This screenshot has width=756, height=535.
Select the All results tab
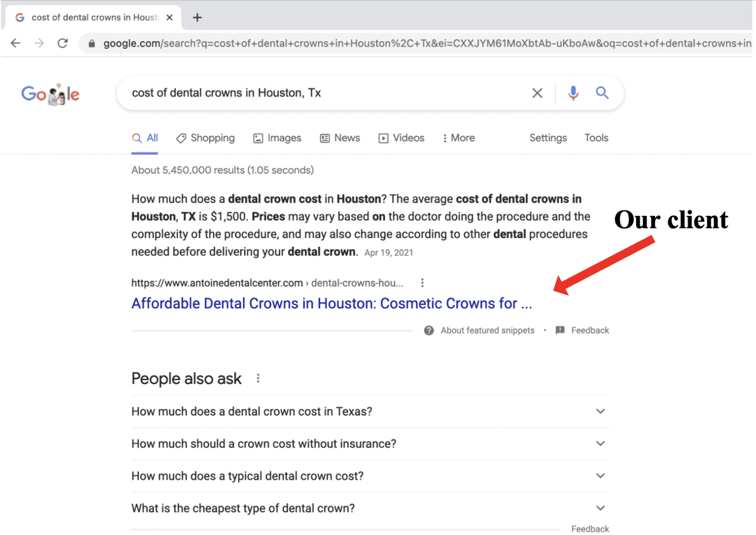click(145, 138)
